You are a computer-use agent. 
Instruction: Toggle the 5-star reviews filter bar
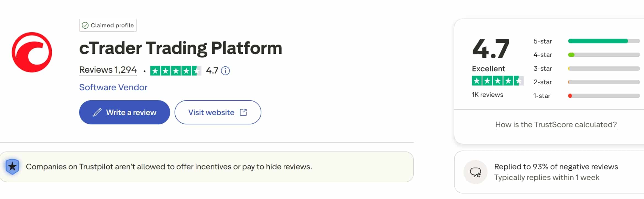pos(603,41)
